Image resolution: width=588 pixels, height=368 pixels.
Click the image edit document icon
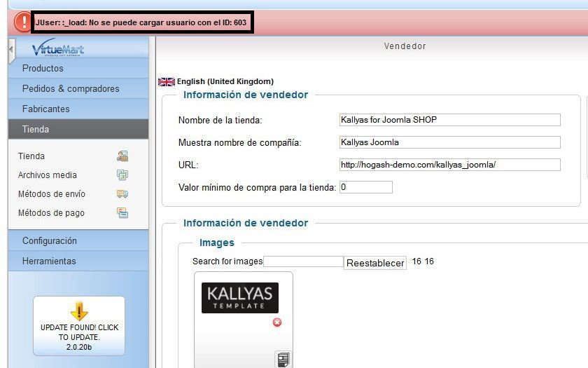click(283, 360)
